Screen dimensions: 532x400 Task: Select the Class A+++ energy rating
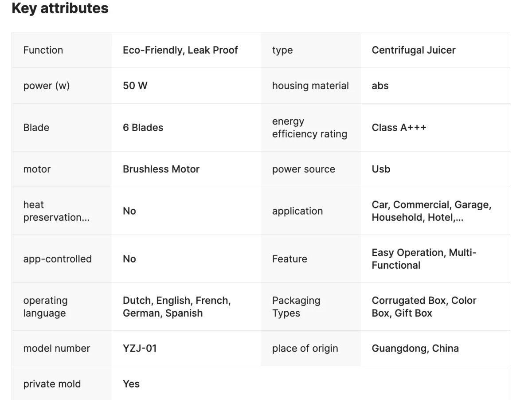[399, 127]
